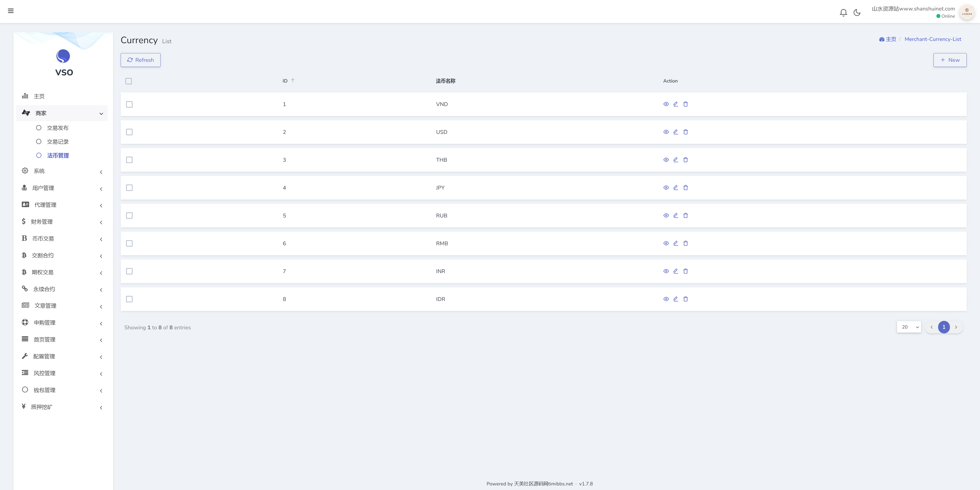The width and height of the screenshot is (980, 490).
Task: Click edit pencil icon for USD row
Action: point(676,132)
